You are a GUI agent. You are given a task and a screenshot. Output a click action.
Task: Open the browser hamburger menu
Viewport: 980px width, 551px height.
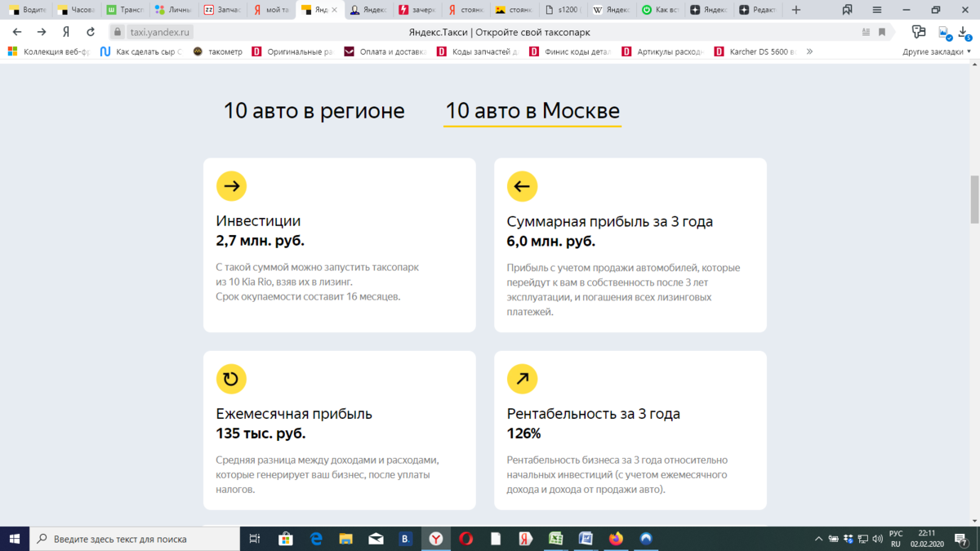pos(877,10)
